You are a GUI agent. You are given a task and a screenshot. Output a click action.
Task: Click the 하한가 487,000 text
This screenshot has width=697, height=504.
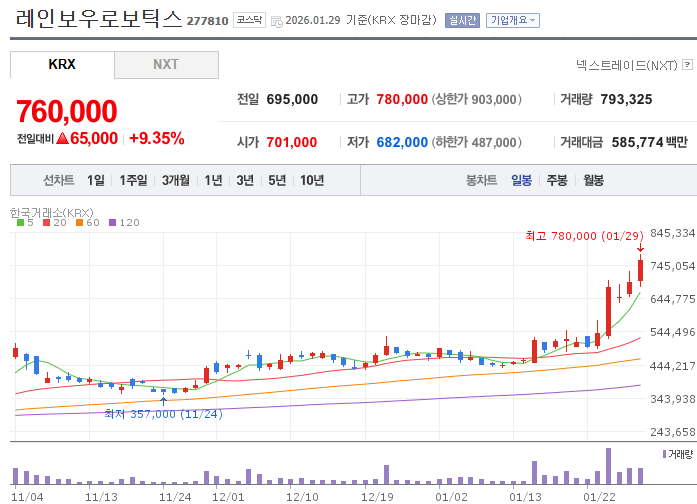coord(477,142)
